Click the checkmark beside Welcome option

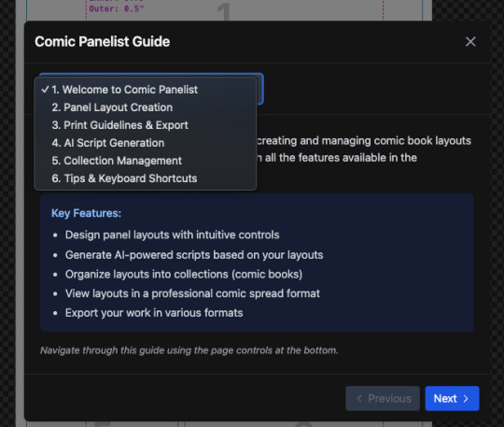click(x=45, y=90)
